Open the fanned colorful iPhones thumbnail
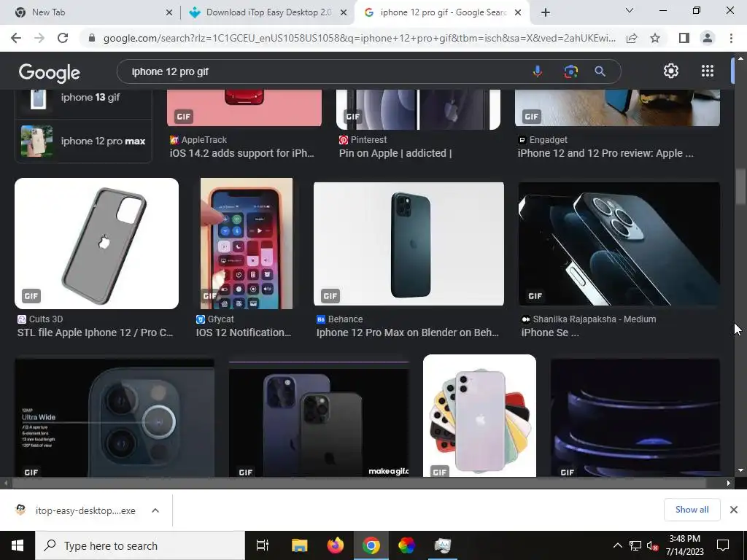747x560 pixels. click(479, 415)
